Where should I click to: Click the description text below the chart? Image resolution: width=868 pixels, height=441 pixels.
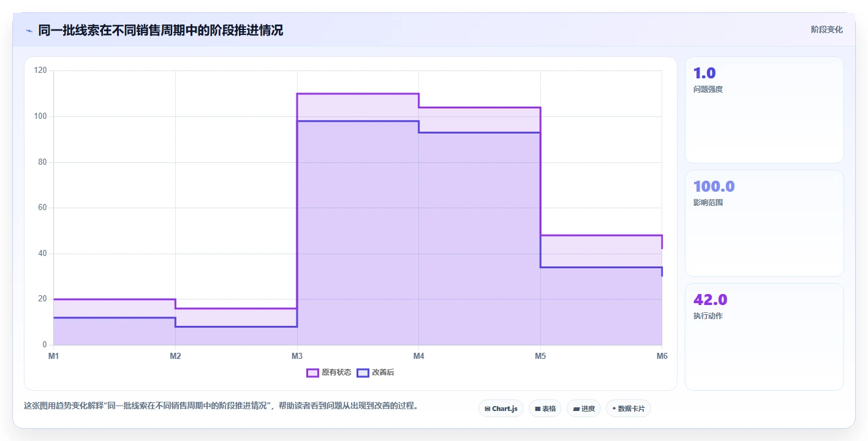point(221,406)
